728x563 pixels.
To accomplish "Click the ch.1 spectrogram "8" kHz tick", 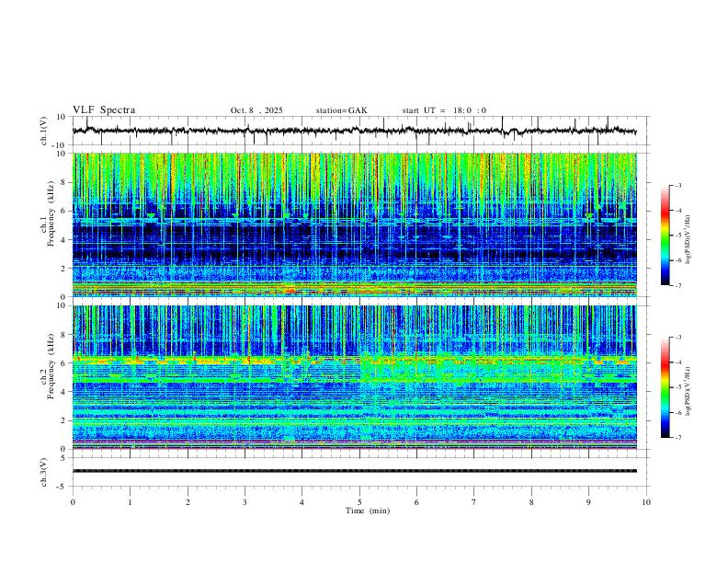I will [x=64, y=182].
